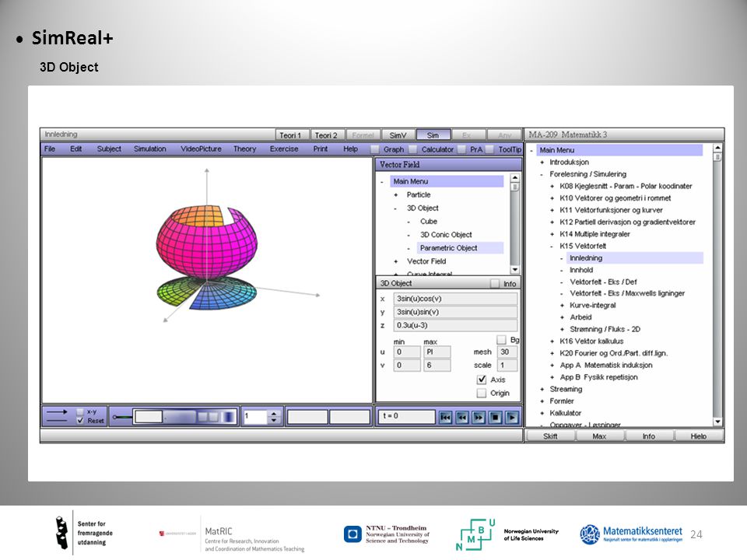The image size is (747, 560).
Task: Click the scale value field
Action: coord(507,366)
